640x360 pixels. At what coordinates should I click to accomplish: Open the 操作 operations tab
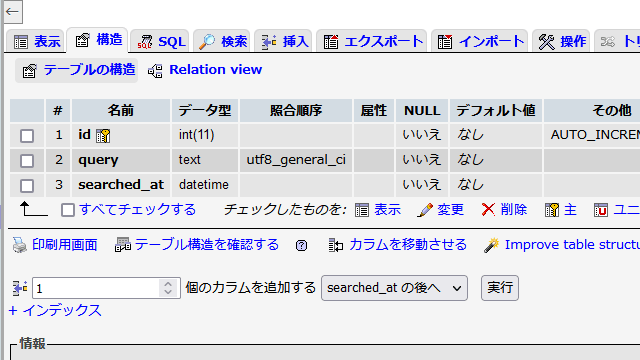click(x=562, y=41)
